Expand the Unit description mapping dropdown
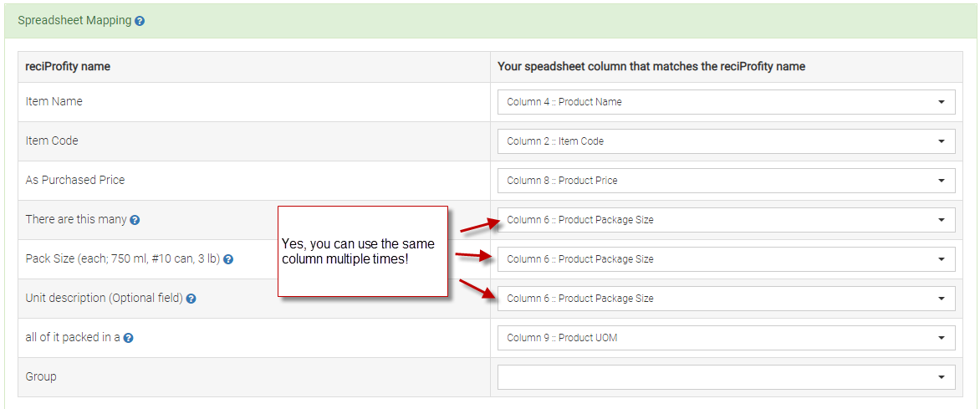 click(726, 299)
